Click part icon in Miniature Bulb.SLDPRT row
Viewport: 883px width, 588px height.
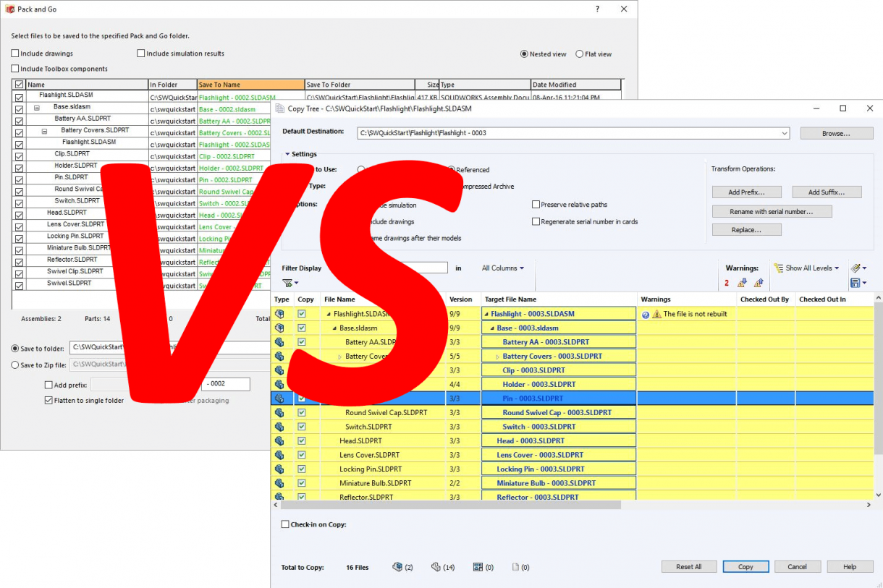point(279,483)
